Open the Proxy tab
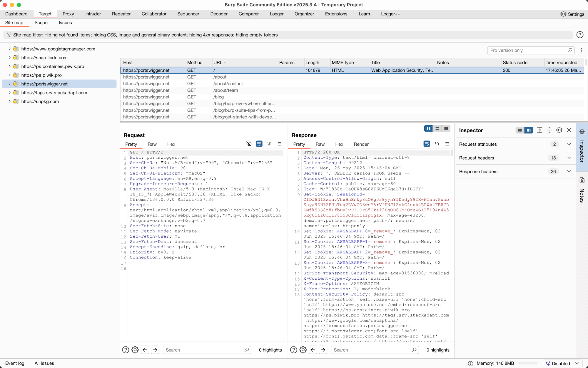Screen dimensions: 588x368 tap(68, 14)
